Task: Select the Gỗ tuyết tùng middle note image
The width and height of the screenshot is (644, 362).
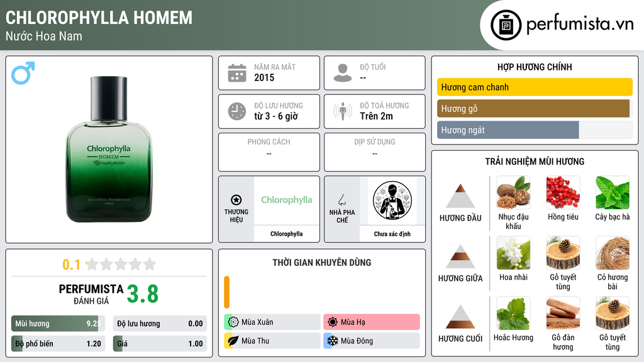Action: point(563,253)
